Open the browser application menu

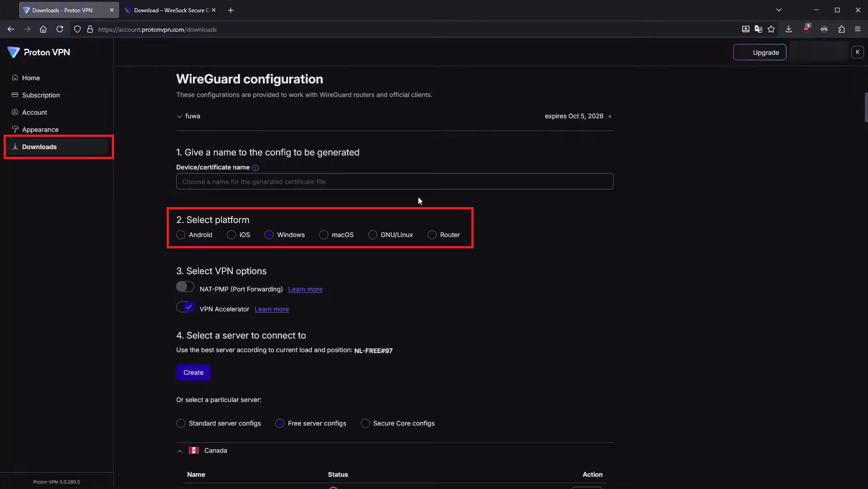pyautogui.click(x=858, y=29)
